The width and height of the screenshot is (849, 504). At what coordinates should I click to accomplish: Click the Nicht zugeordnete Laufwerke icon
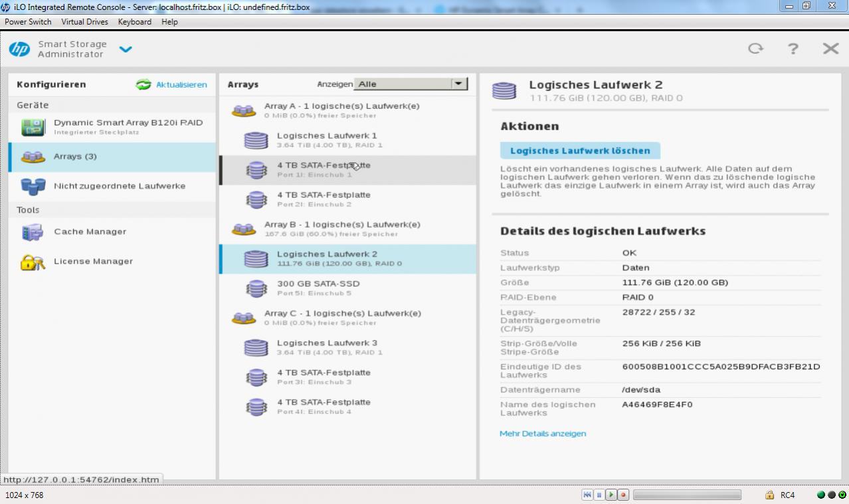pyautogui.click(x=33, y=186)
